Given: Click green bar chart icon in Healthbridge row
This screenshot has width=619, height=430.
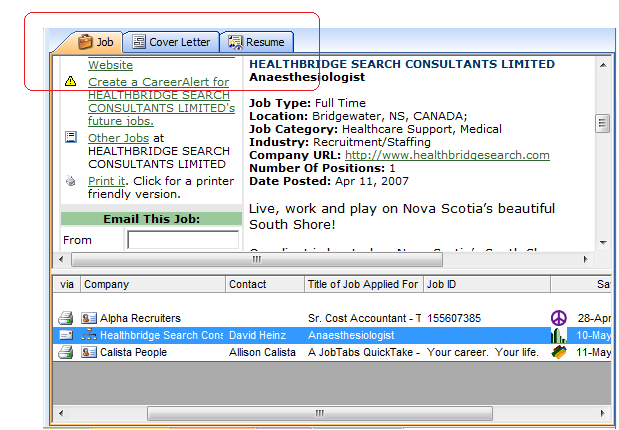Looking at the screenshot, I should (x=559, y=335).
